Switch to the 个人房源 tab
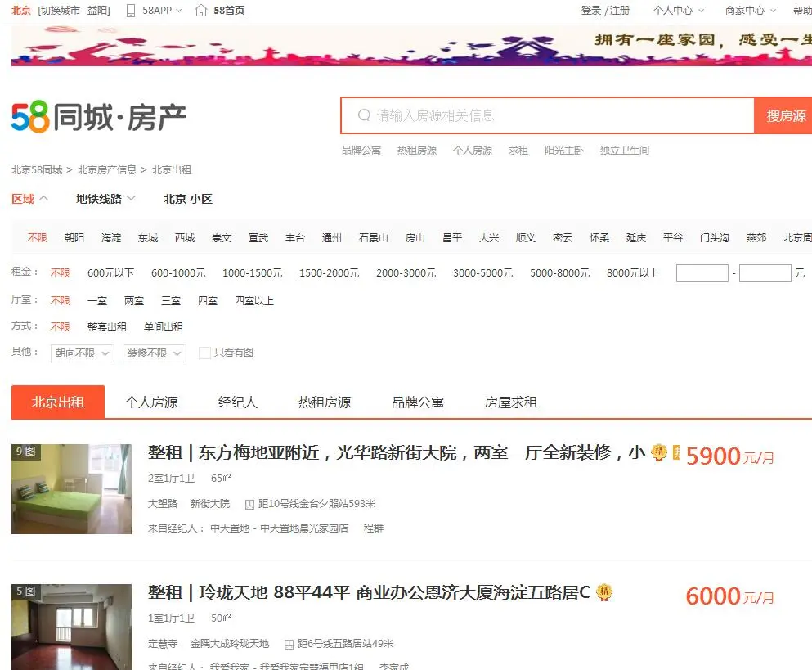 pos(151,402)
